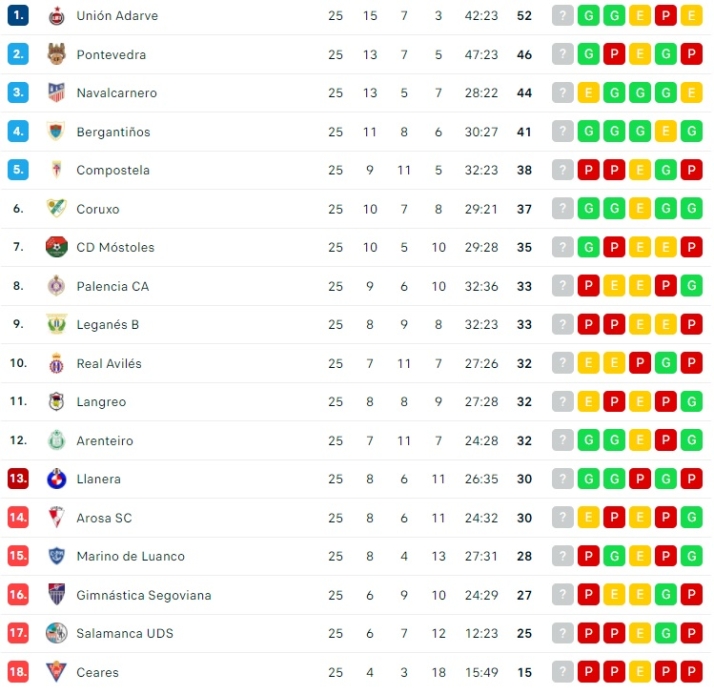Click the blue position 1 badge
714x694 pixels.
[x=18, y=16]
